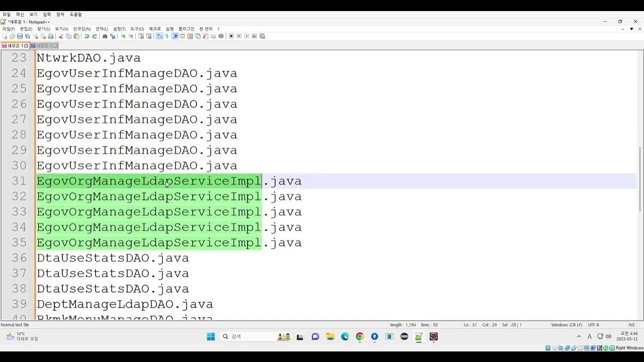Open Google Chrome from the taskbar

[x=359, y=336]
